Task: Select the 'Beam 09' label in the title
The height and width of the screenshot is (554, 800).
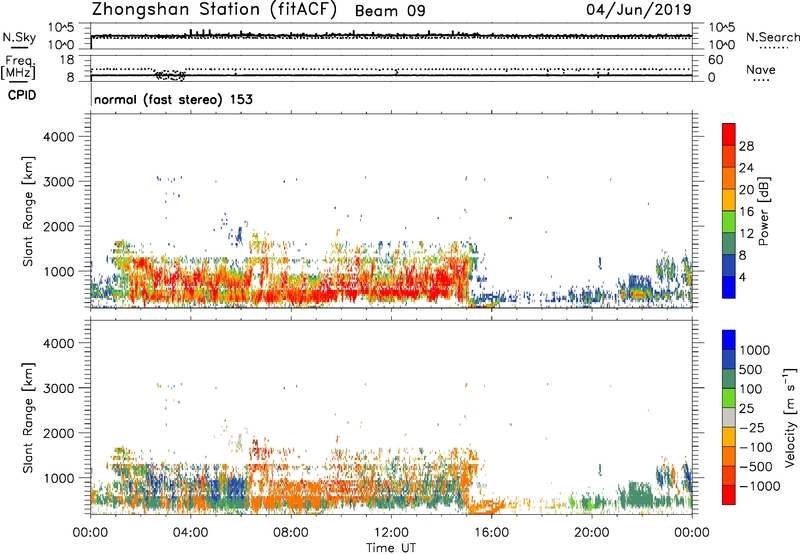Action: [x=390, y=11]
